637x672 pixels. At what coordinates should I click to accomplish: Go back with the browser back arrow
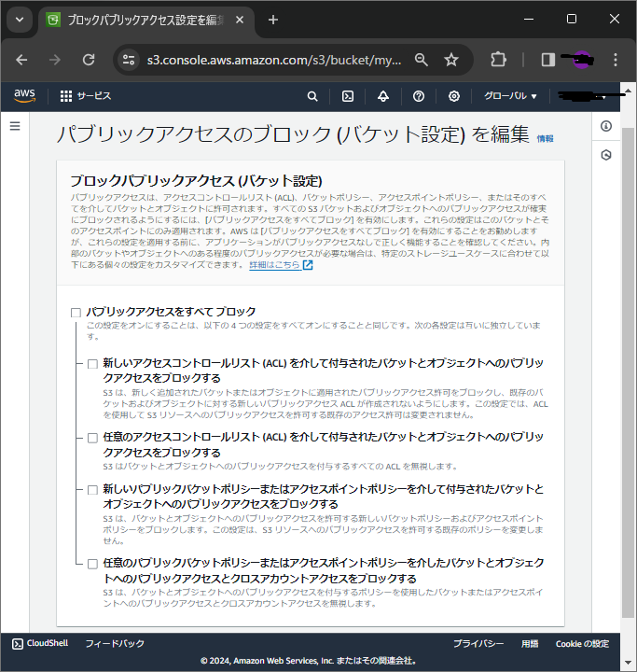[21, 60]
